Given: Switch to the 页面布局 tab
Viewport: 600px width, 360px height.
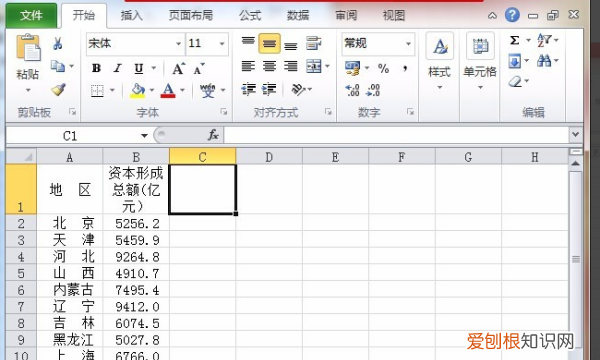Looking at the screenshot, I should (191, 16).
